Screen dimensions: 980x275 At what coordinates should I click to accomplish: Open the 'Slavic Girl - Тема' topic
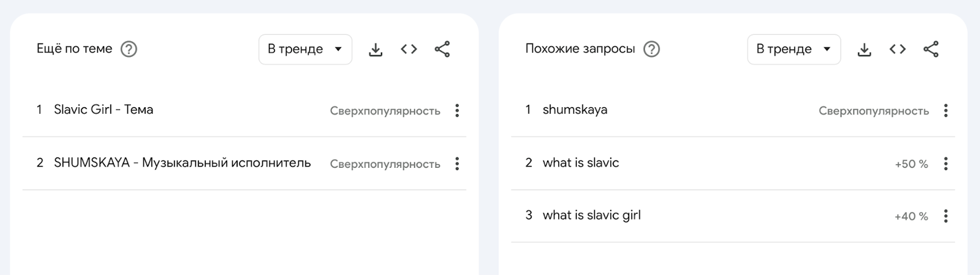point(104,110)
